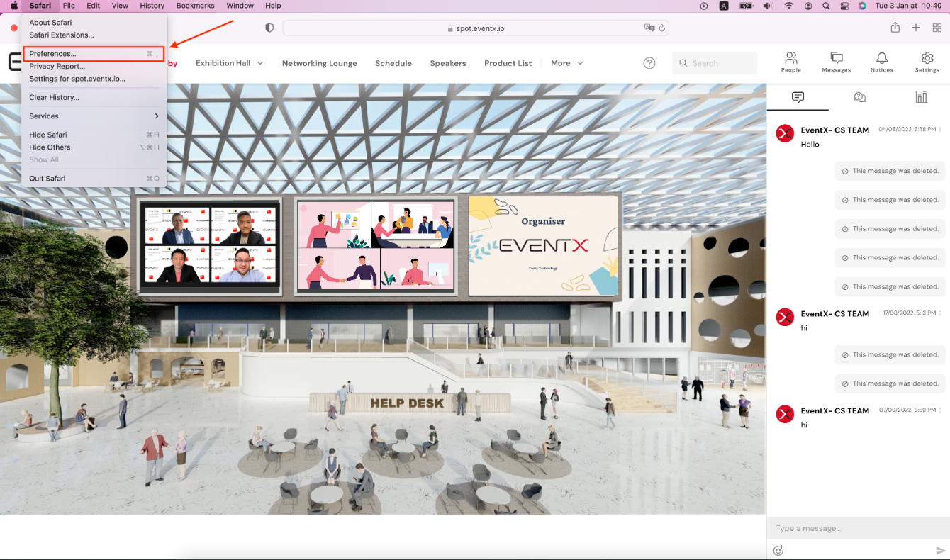The width and height of the screenshot is (950, 560).
Task: Choose Clear History… menu item
Action: pyautogui.click(x=94, y=98)
